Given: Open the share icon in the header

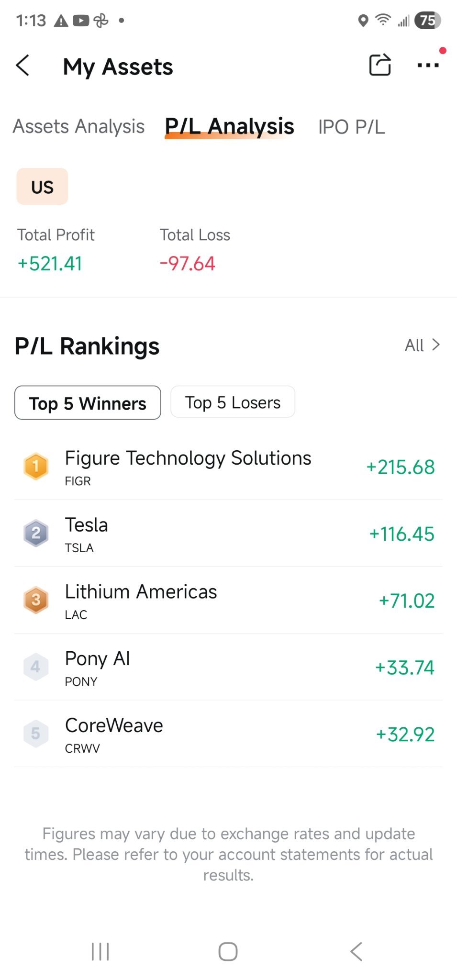Looking at the screenshot, I should click(380, 65).
